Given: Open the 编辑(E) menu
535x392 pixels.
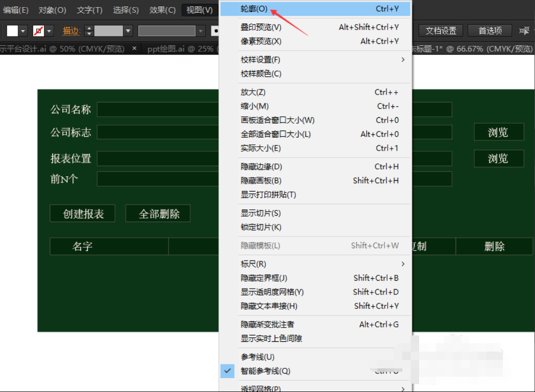Looking at the screenshot, I should click(x=15, y=10).
